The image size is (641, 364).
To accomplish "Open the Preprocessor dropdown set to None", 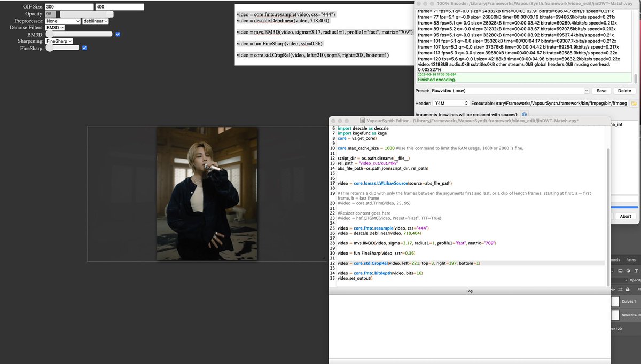I will [x=63, y=21].
